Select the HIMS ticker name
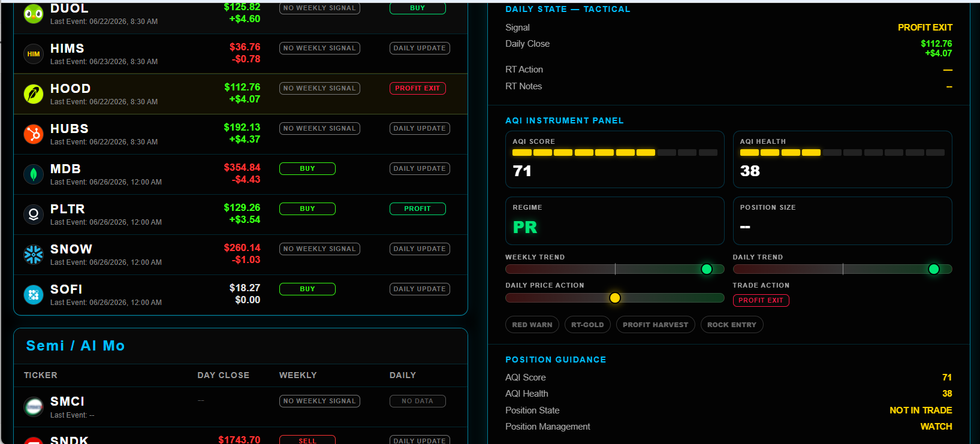The height and width of the screenshot is (444, 980). pyautogui.click(x=67, y=49)
